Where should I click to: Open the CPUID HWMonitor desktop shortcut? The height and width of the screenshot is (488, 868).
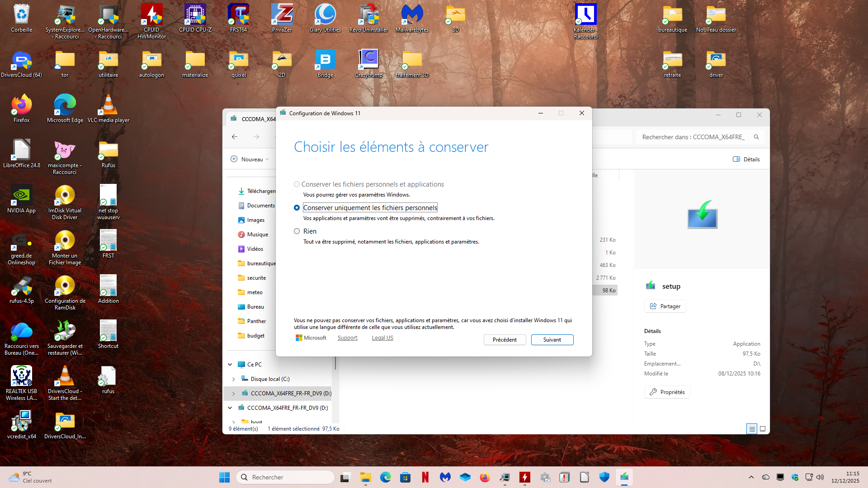pyautogui.click(x=151, y=16)
